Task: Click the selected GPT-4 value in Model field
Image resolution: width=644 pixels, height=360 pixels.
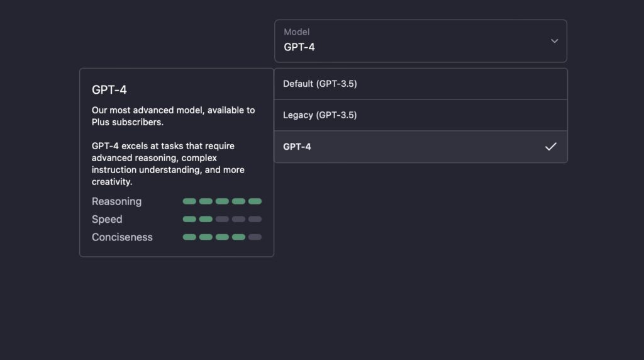Action: [299, 47]
